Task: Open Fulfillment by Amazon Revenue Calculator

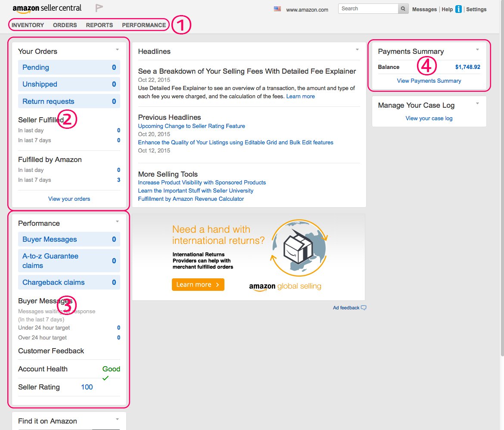Action: 191,199
